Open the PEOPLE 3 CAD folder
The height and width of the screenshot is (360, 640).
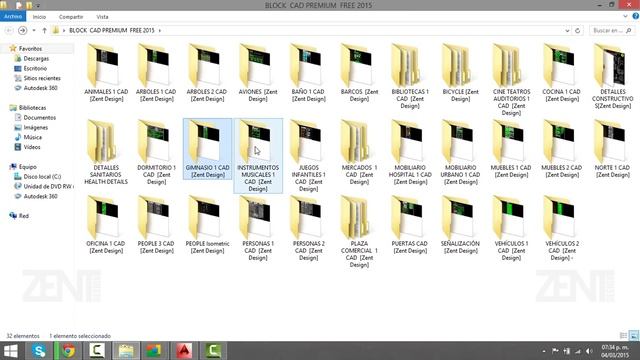(x=156, y=224)
